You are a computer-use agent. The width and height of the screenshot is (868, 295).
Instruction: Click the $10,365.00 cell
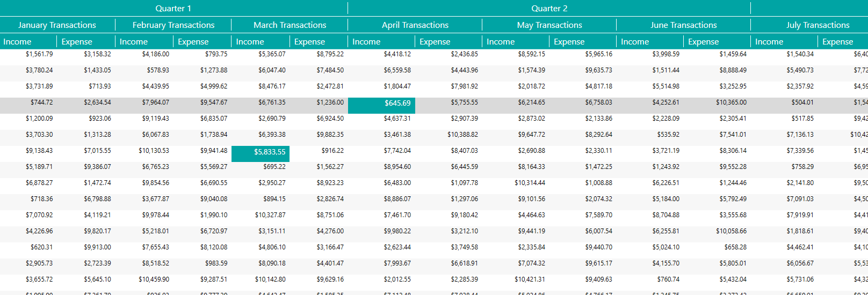pyautogui.click(x=730, y=102)
